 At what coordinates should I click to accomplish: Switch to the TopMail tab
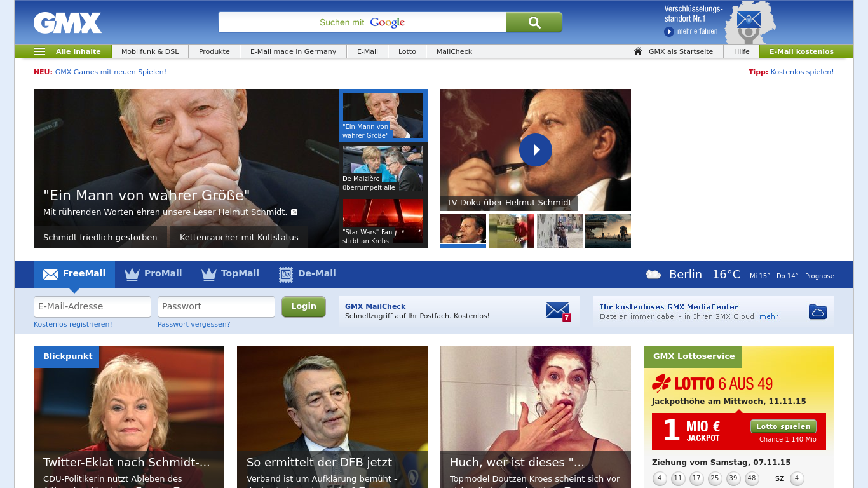point(230,274)
